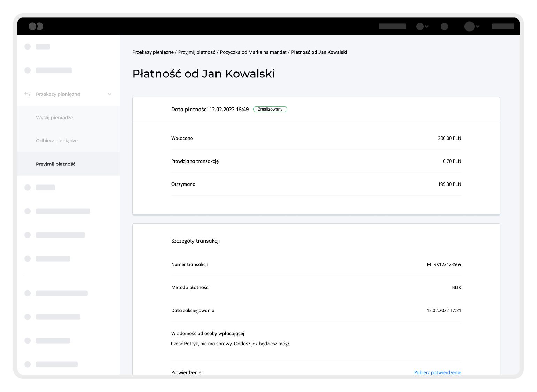This screenshot has width=537, height=392.
Task: Open Wyślij pieniądze in the sidebar
Action: coord(54,118)
